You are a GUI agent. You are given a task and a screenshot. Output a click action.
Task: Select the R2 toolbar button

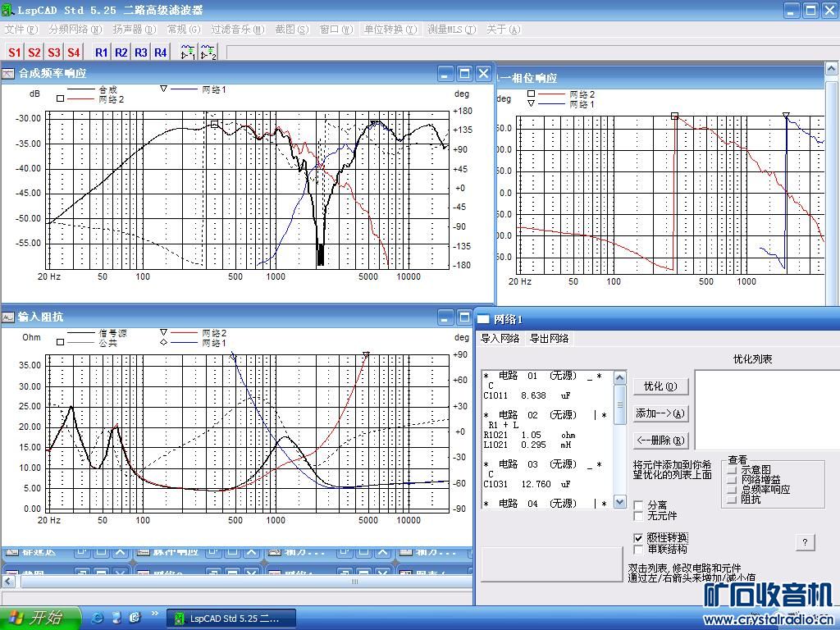pos(121,52)
